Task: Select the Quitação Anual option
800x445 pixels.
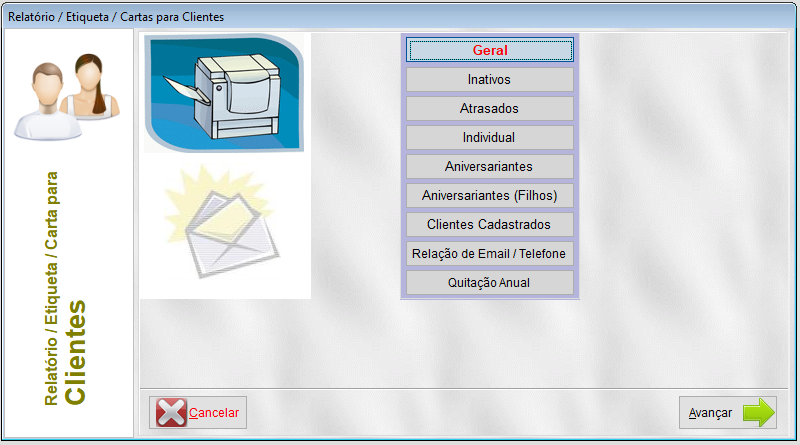Action: (x=489, y=283)
